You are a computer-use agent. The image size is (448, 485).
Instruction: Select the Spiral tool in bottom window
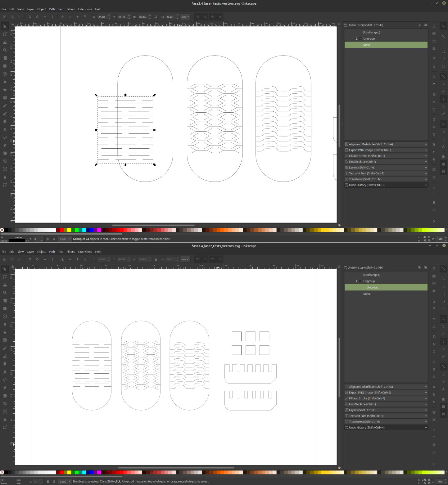pyautogui.click(x=5, y=340)
